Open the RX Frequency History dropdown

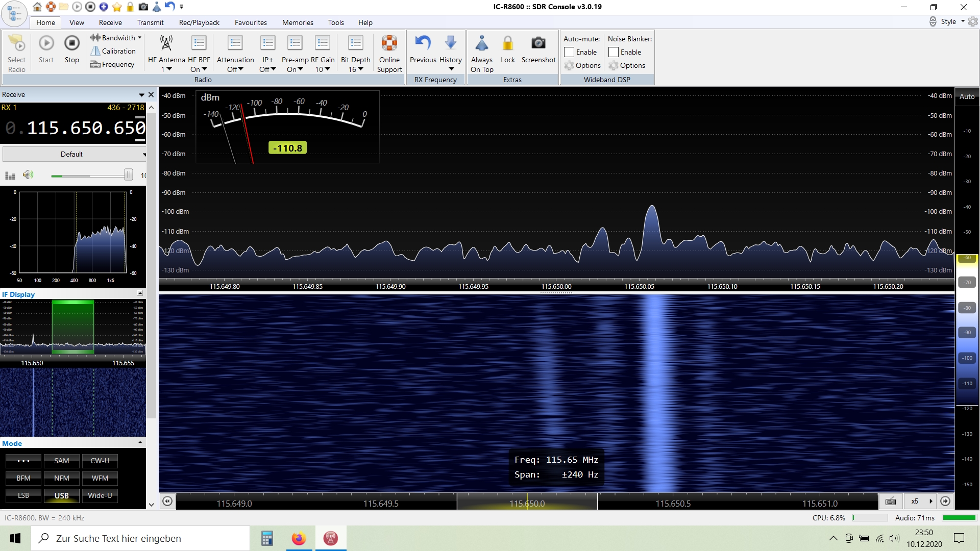[451, 53]
